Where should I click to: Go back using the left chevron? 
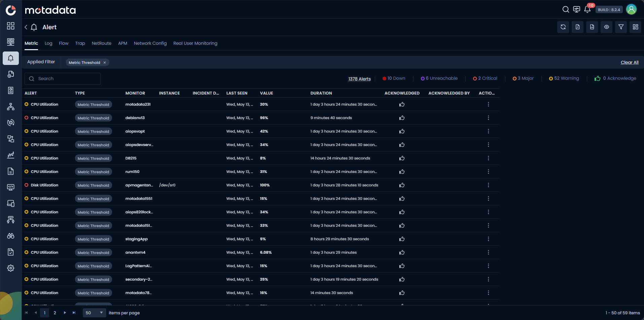[x=26, y=27]
